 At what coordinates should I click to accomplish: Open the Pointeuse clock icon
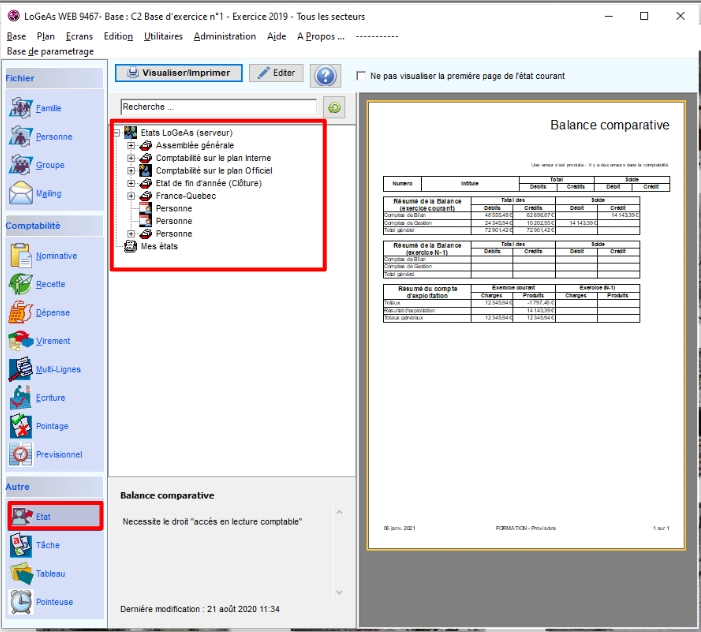pyautogui.click(x=21, y=602)
